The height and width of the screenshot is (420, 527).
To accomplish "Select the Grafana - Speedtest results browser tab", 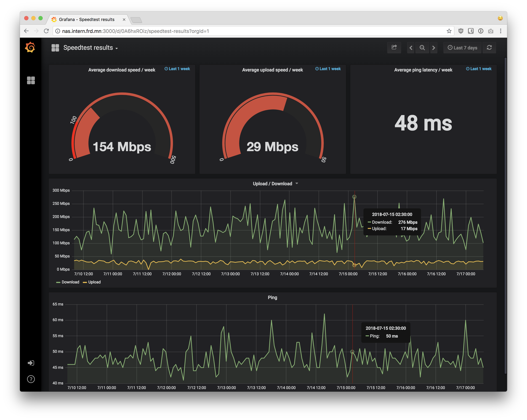I will tap(87, 19).
